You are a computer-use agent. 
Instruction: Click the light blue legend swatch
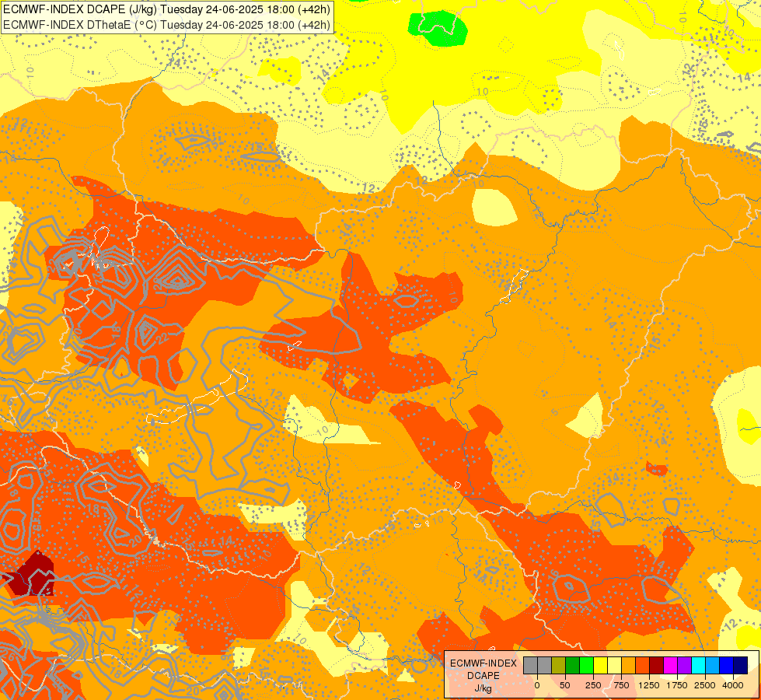713,665
